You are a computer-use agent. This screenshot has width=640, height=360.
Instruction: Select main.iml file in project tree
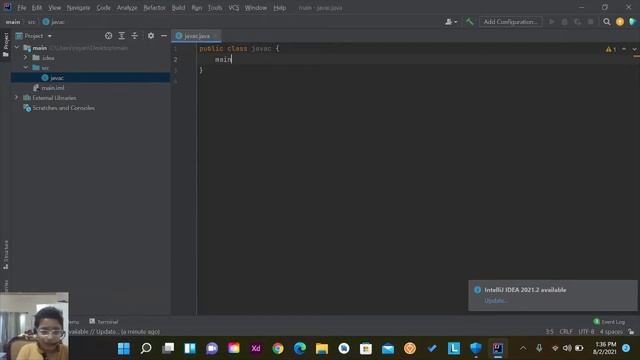tap(53, 88)
